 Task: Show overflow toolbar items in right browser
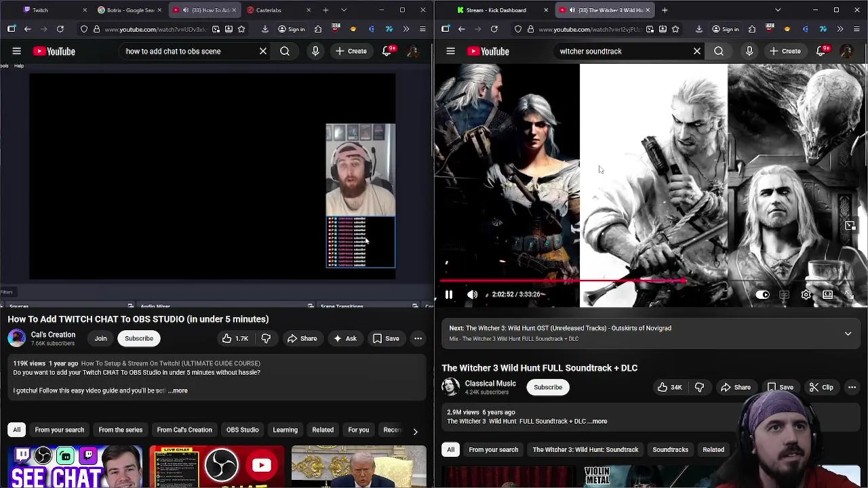840,29
